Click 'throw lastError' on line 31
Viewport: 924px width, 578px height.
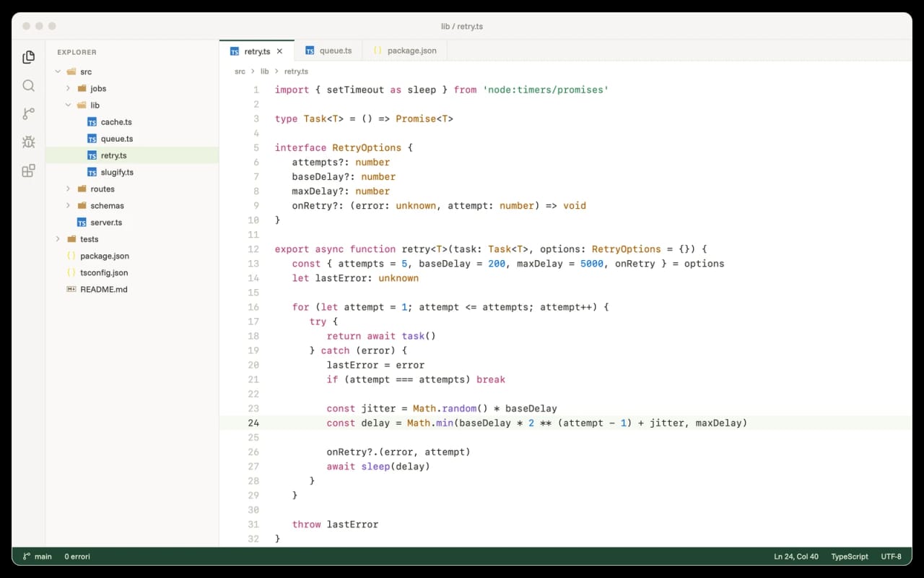335,524
